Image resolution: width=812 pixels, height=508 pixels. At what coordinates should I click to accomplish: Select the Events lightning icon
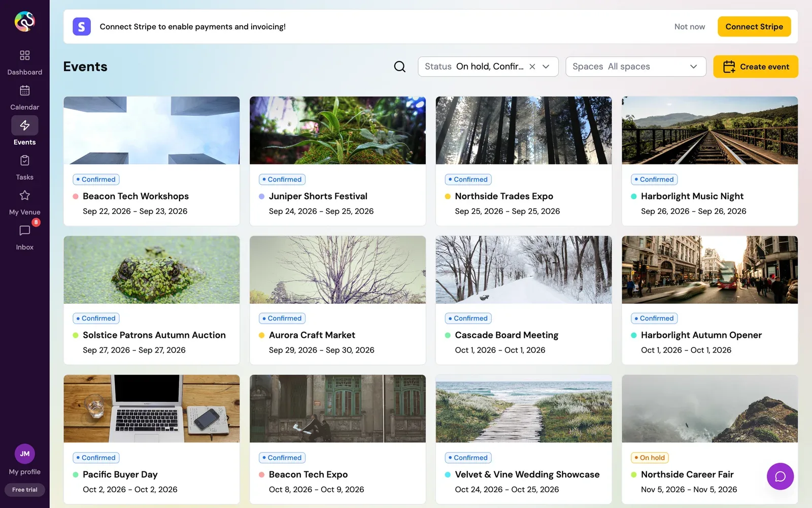(24, 125)
